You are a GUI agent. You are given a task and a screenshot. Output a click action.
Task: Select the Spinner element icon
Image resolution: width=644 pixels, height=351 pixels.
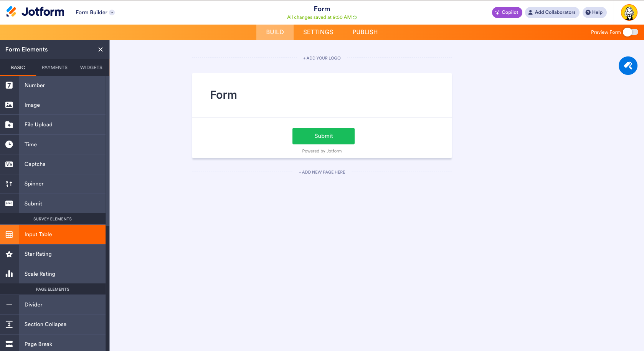tap(9, 184)
